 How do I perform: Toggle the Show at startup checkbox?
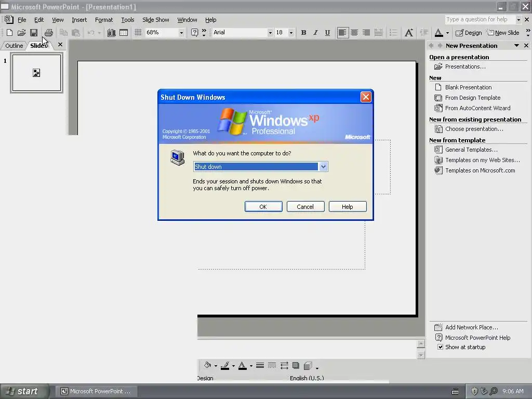[440, 347]
